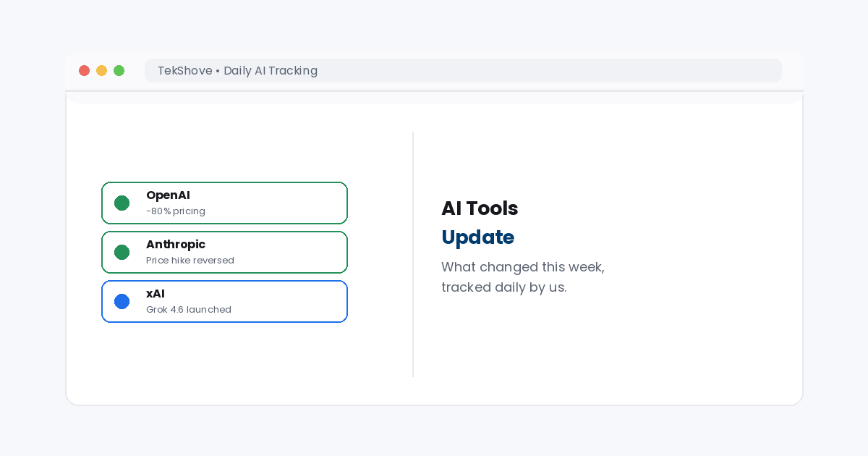
Task: Select the "Grok 4.6 launched" text
Action: (189, 310)
